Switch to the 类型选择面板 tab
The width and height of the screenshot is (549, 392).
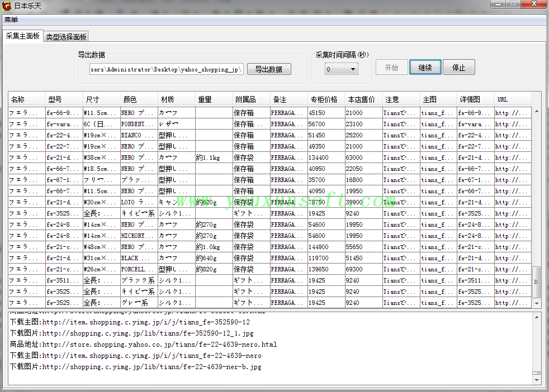[66, 37]
